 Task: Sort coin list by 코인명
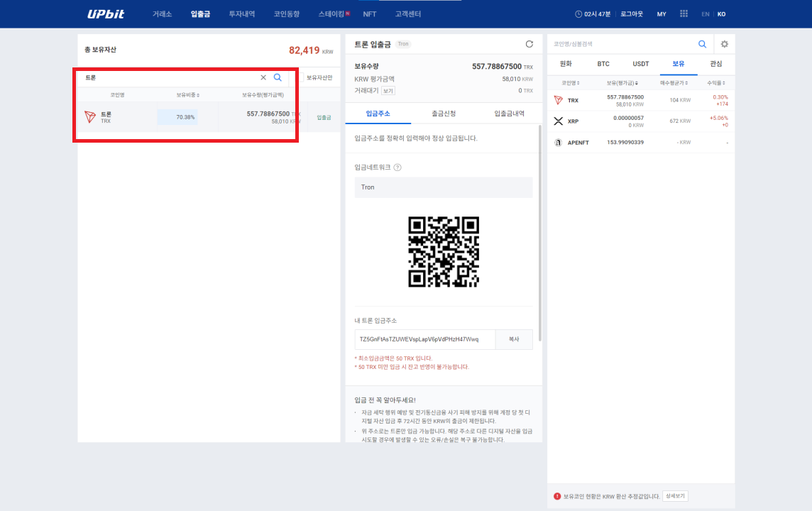[570, 83]
